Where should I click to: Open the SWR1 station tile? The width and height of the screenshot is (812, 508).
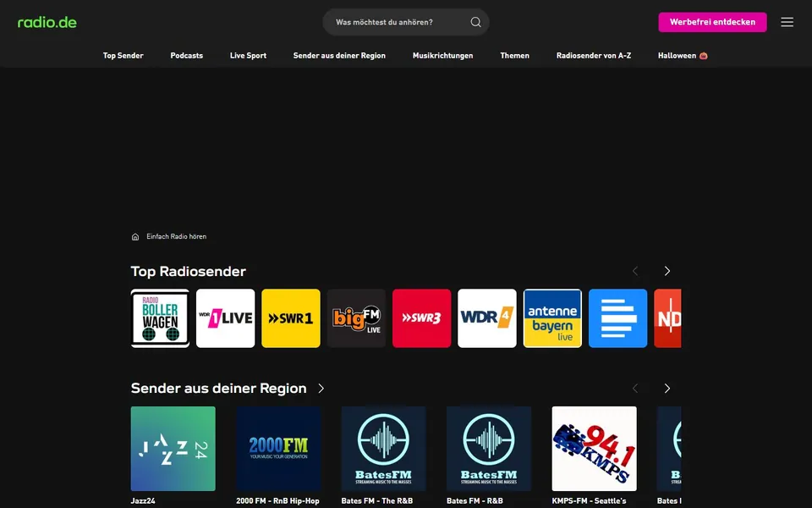pos(290,318)
